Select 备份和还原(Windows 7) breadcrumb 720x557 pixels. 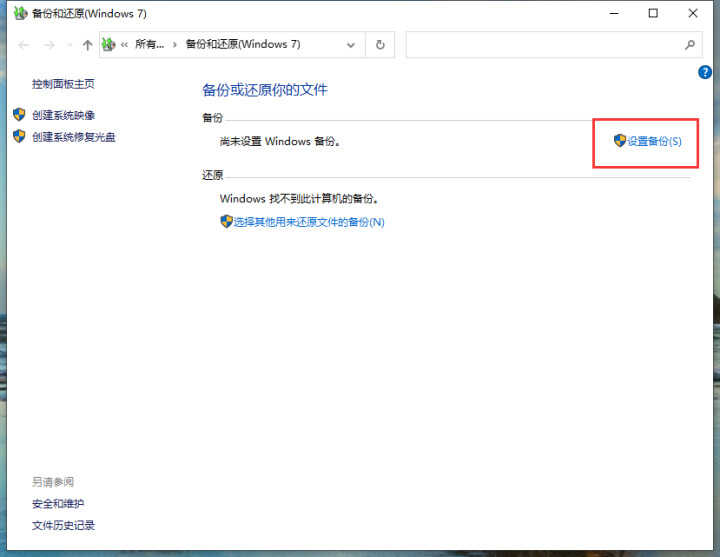243,44
